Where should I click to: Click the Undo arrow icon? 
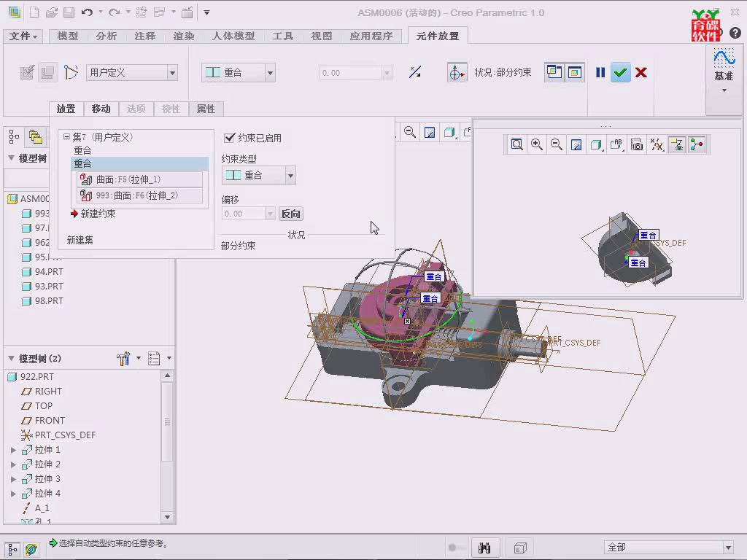click(x=87, y=12)
